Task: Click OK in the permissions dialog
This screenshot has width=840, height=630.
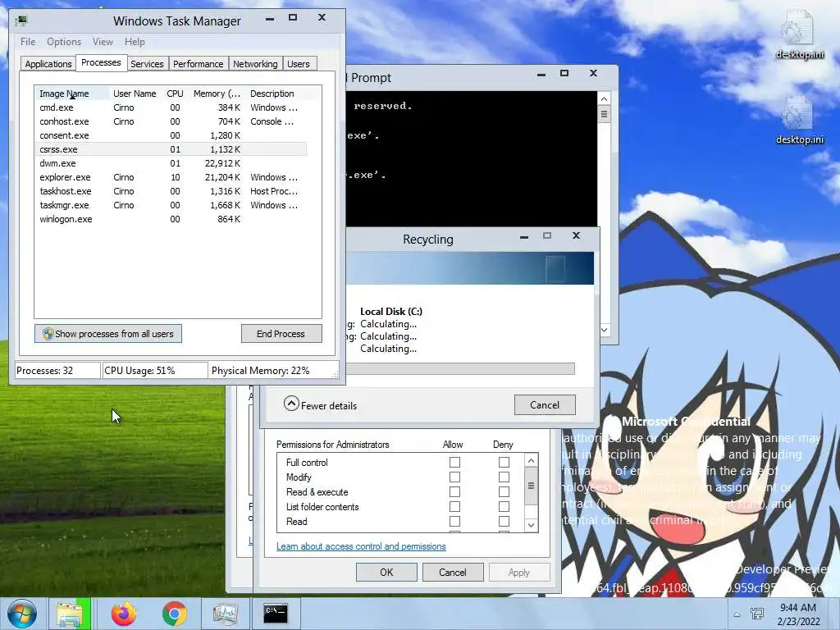Action: coord(386,572)
